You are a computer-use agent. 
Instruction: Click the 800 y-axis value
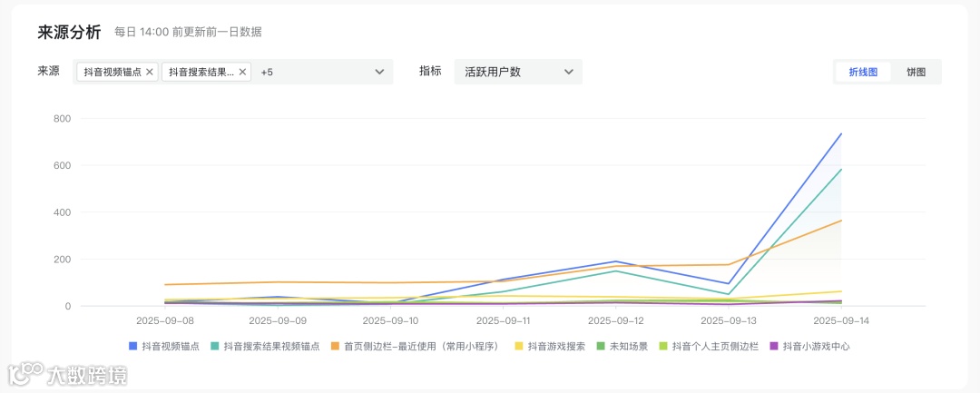[x=62, y=119]
